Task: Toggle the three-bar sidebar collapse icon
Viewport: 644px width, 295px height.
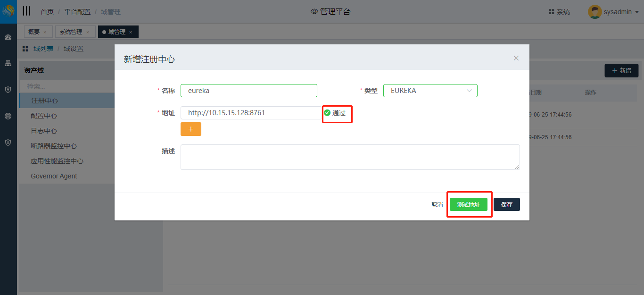Action: [x=26, y=11]
